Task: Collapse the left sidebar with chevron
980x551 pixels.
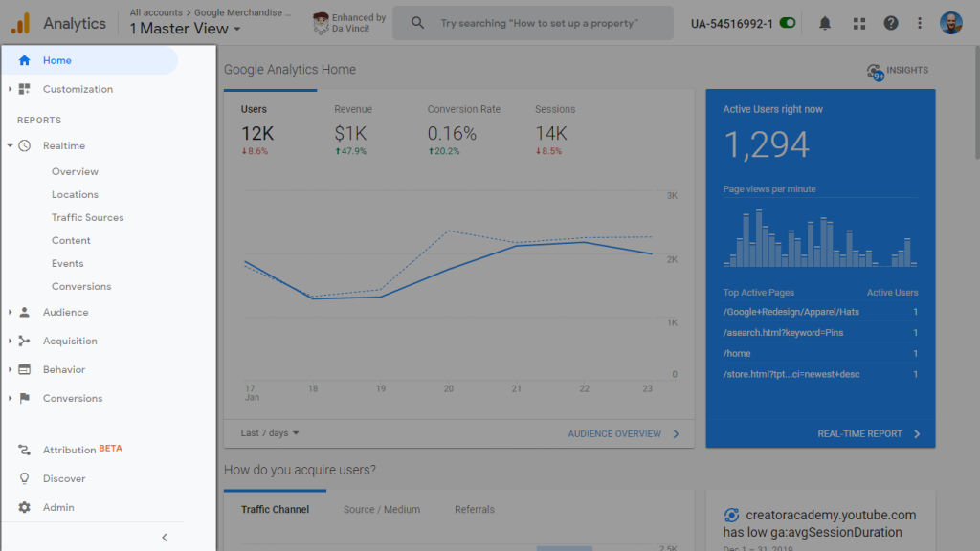Action: click(x=165, y=538)
